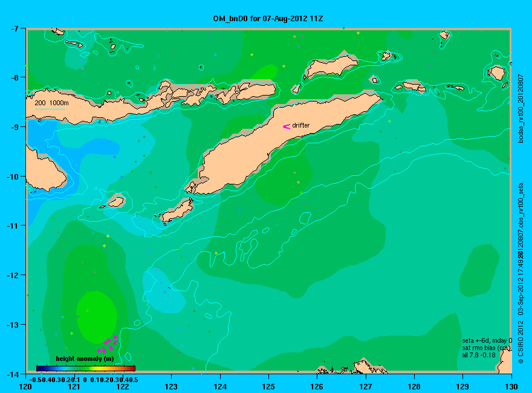Image resolution: width=532 pixels, height=393 pixels.
Task: Click the 123 longitude axis label
Action: click(171, 386)
